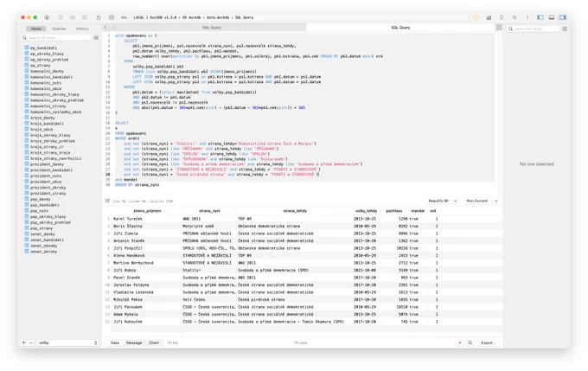Viewport: 588px width, 371px height.
Task: Select the active second SQL Query tab
Action: pos(400,28)
